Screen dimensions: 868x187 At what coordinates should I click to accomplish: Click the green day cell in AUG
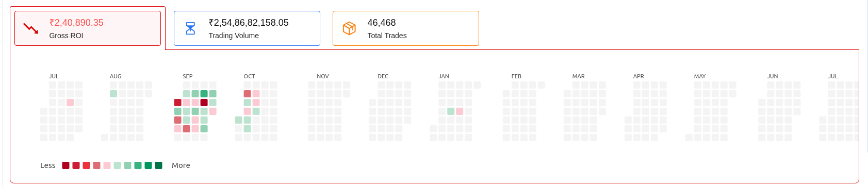(x=113, y=94)
